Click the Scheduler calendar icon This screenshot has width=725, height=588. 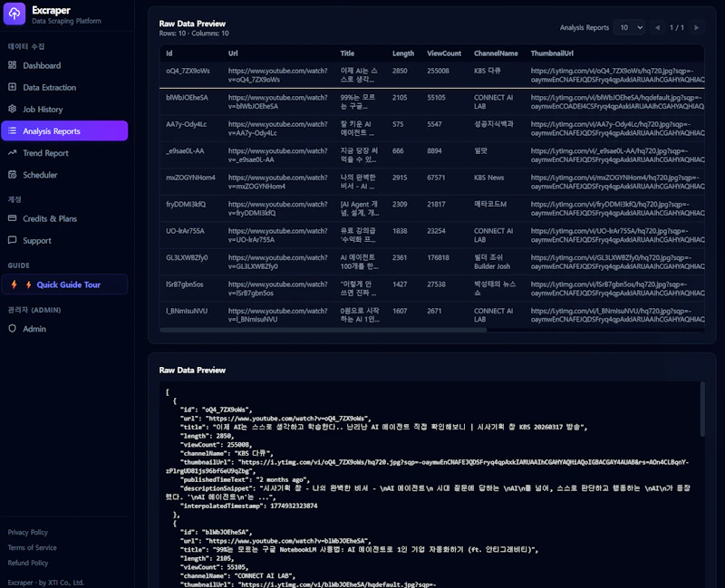[x=13, y=175]
